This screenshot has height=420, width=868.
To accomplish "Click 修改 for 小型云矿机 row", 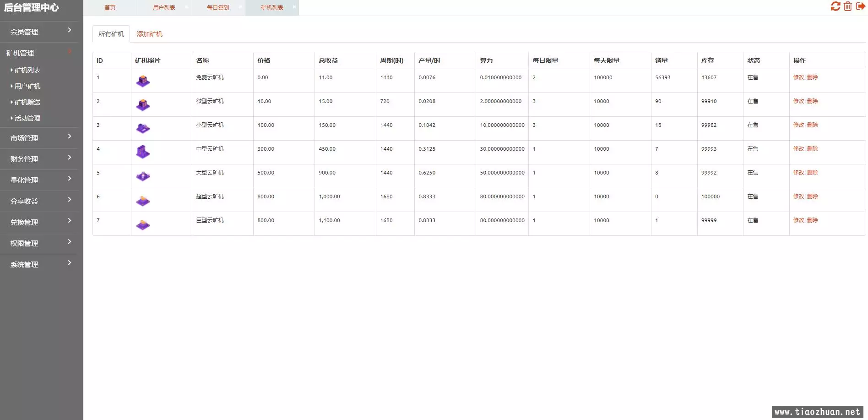I will 798,125.
